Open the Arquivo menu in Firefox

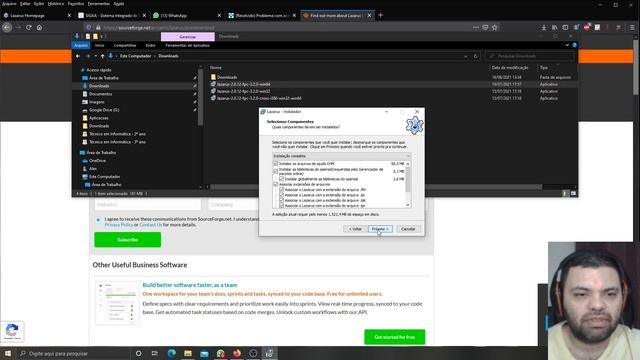click(x=9, y=4)
